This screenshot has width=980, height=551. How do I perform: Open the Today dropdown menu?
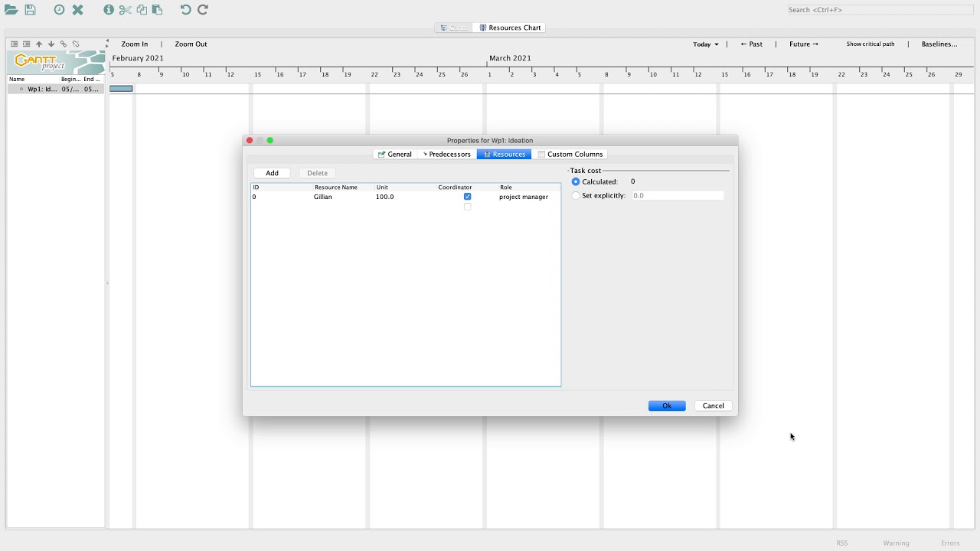click(706, 44)
